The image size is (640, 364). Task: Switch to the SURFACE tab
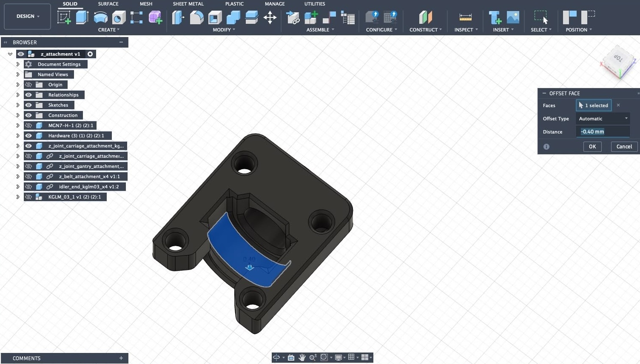pyautogui.click(x=108, y=4)
